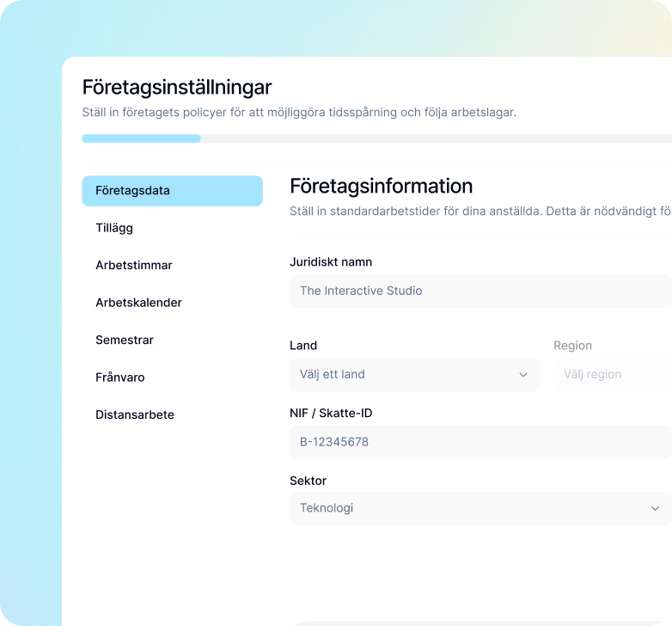This screenshot has width=672, height=626.
Task: Click the text 'Ställ in företagets policyer' description
Action: (299, 113)
